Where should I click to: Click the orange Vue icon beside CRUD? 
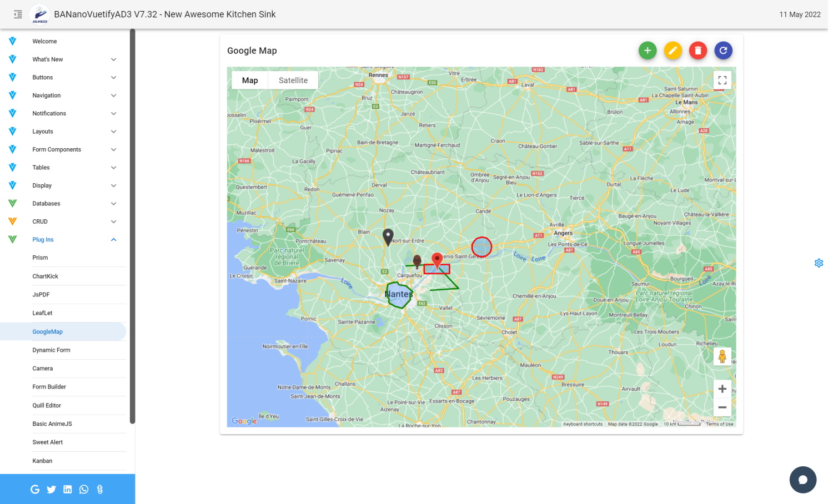point(12,221)
